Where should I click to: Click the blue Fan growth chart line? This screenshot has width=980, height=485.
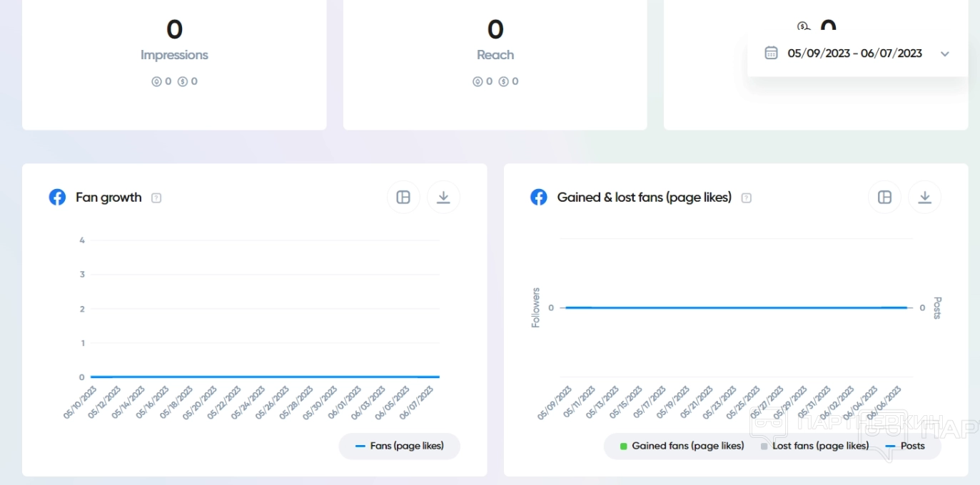pyautogui.click(x=264, y=377)
